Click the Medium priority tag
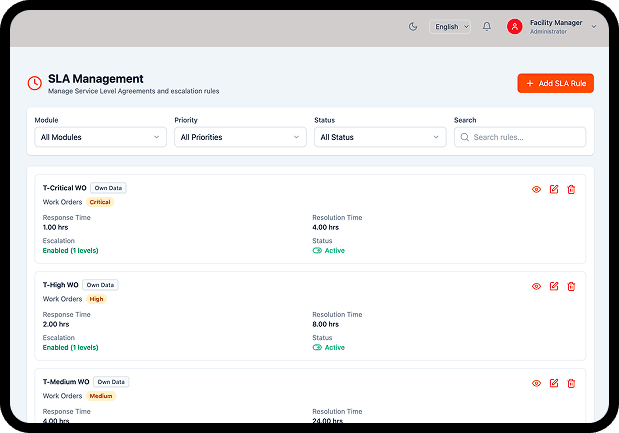Screen dimensions: 619x433 pos(101,396)
